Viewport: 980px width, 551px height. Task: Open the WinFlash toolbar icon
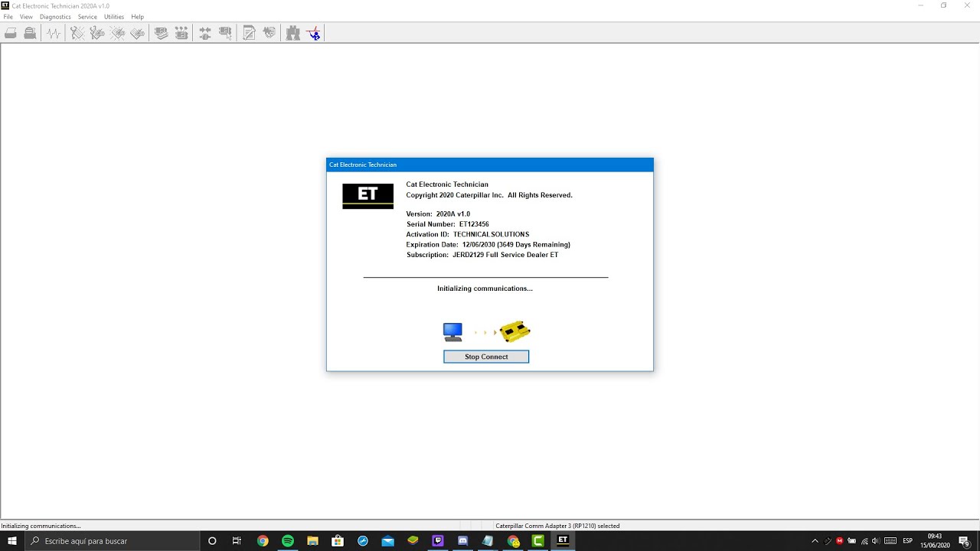pyautogui.click(x=269, y=33)
